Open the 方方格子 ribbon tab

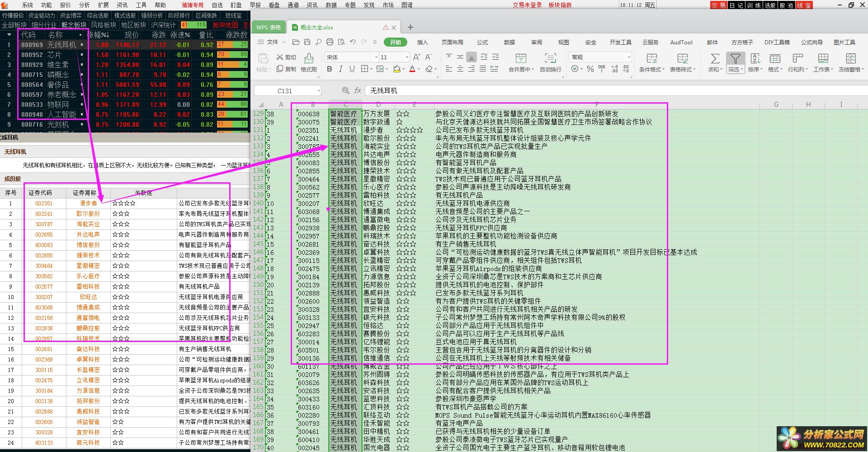click(742, 42)
